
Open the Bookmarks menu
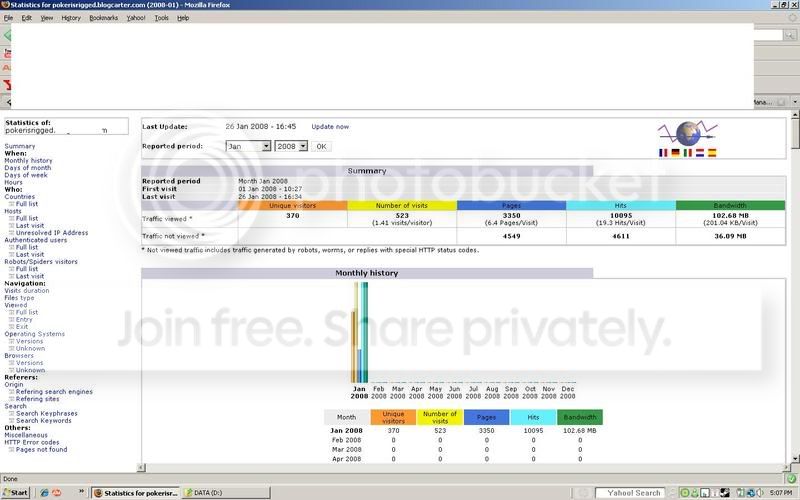pos(104,18)
